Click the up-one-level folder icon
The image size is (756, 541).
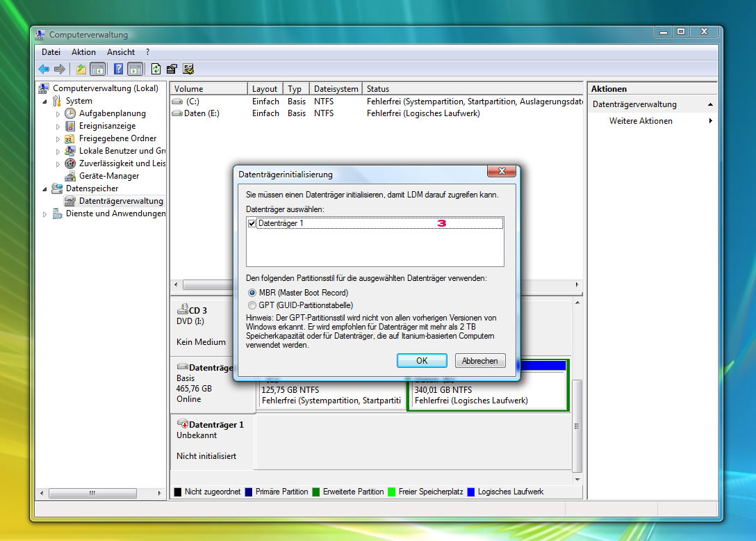[81, 69]
